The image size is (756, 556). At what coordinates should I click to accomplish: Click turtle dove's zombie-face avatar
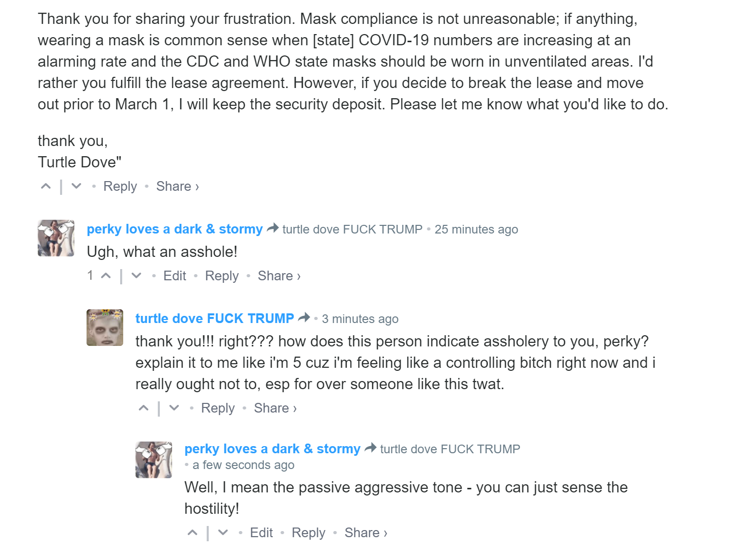pos(105,328)
